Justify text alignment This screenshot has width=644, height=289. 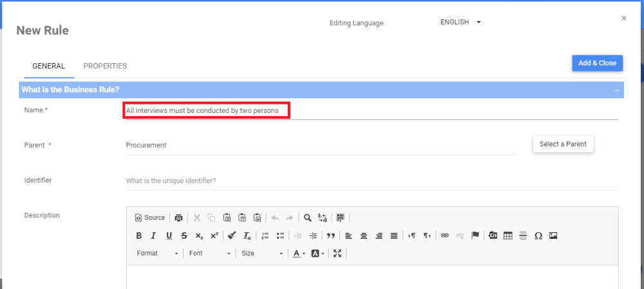394,236
